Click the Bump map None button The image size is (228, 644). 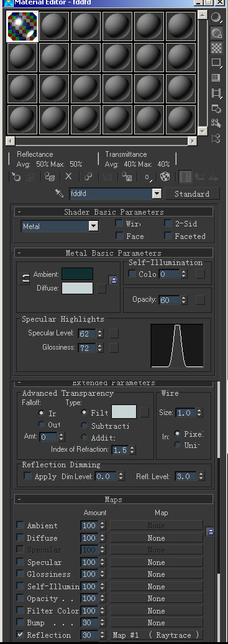coord(156,623)
